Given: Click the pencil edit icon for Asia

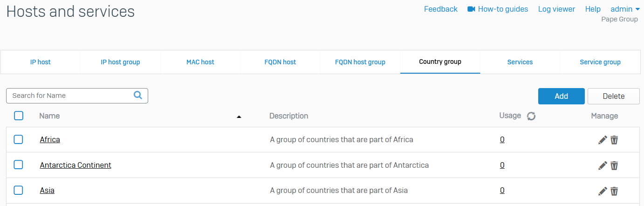Looking at the screenshot, I should pyautogui.click(x=603, y=191).
